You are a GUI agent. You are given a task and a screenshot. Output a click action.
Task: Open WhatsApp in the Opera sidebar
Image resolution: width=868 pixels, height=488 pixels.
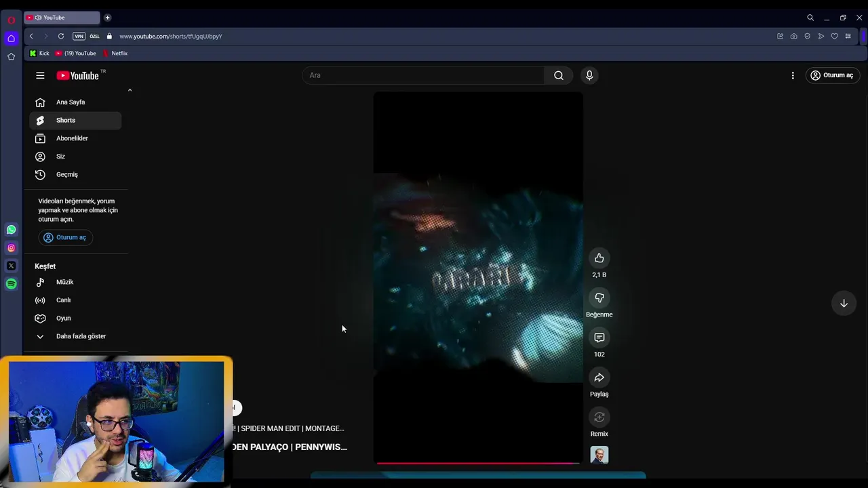click(11, 230)
